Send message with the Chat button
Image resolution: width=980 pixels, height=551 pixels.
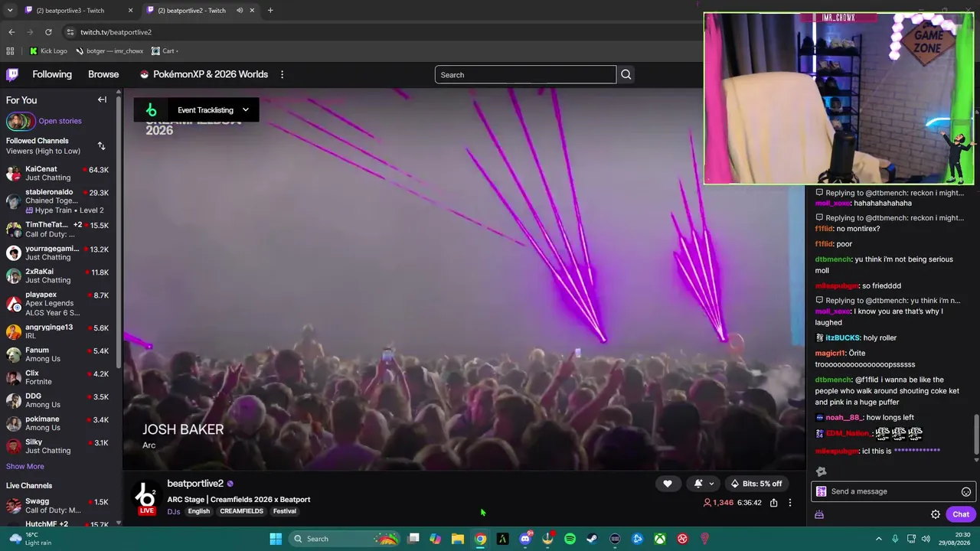pos(961,514)
